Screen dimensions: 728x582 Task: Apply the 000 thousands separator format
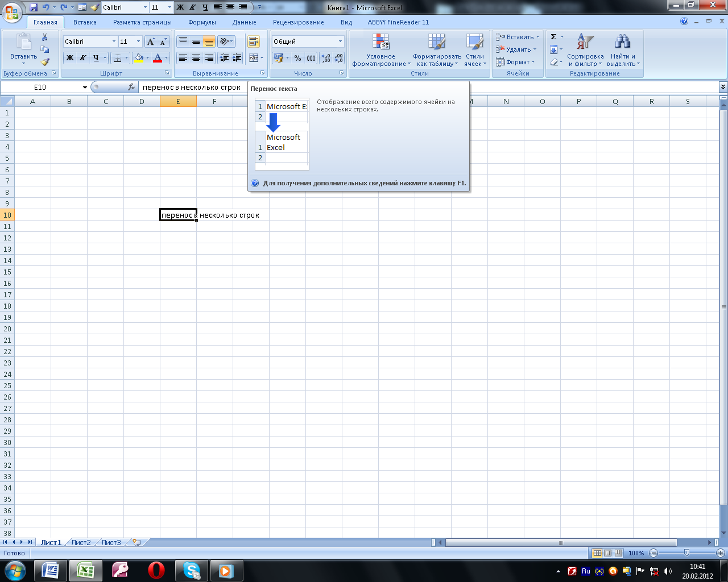[311, 58]
